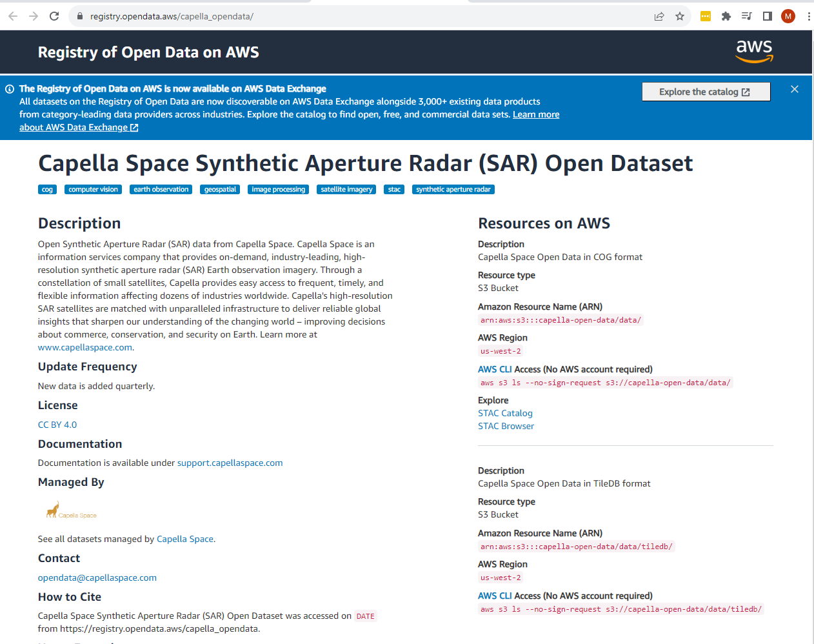
Task: Click the Capella Space logo image
Action: (72, 510)
